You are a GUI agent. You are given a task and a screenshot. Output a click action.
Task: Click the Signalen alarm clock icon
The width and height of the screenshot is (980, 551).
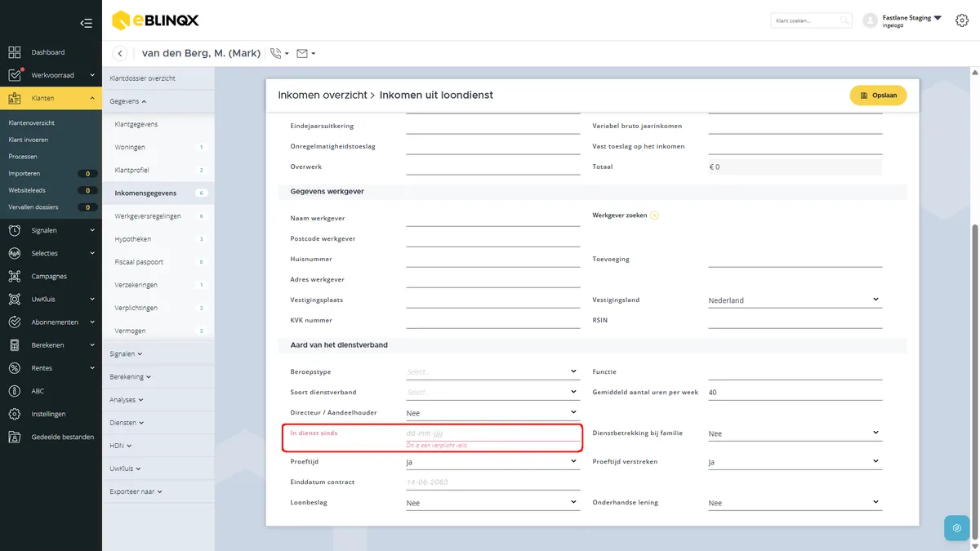click(15, 230)
